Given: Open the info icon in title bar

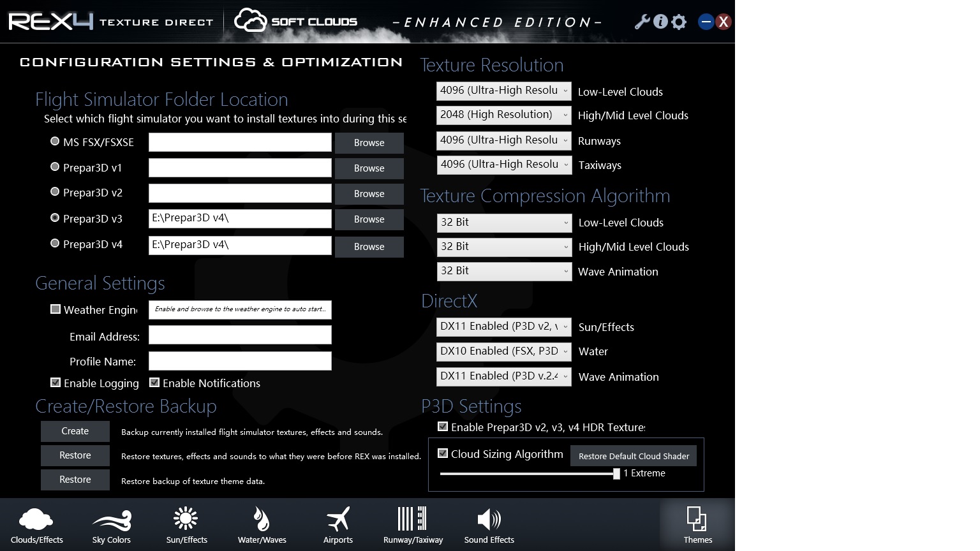Looking at the screenshot, I should (660, 22).
